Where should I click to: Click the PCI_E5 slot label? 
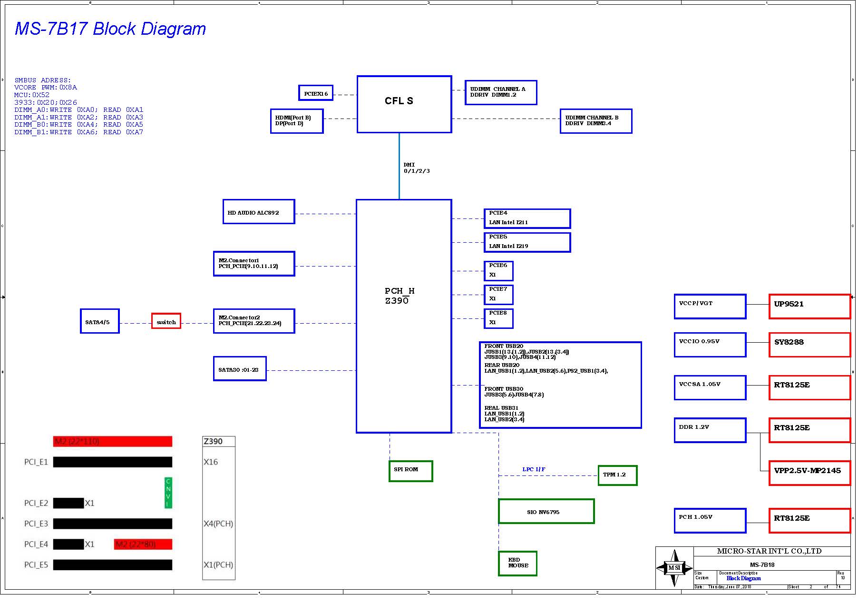click(x=36, y=565)
